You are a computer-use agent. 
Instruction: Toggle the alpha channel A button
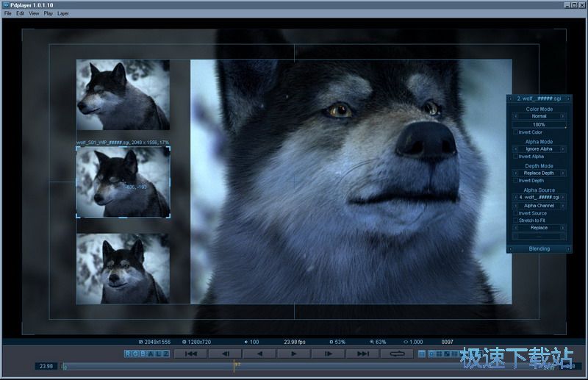[x=151, y=354]
